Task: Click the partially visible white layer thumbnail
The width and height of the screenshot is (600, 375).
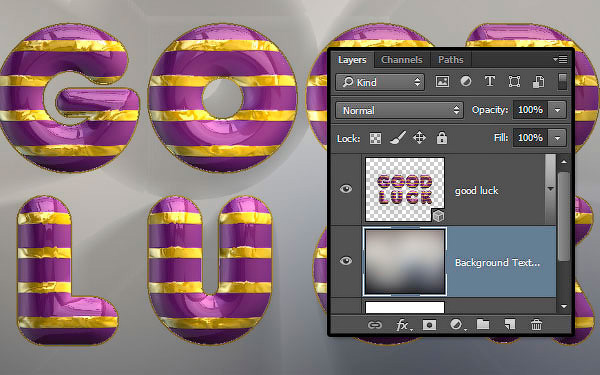Action: 405,307
